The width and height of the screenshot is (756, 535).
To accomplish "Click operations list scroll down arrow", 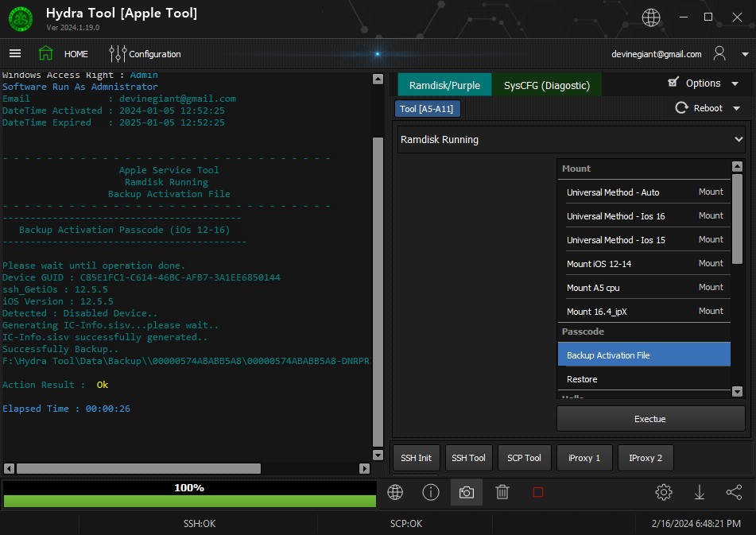I will pos(737,391).
